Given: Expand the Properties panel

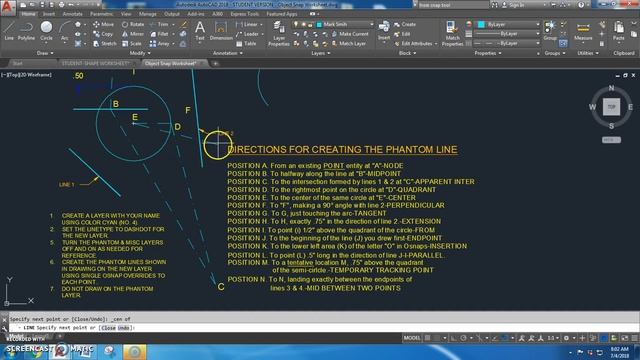Looking at the screenshot, I should (x=488, y=53).
